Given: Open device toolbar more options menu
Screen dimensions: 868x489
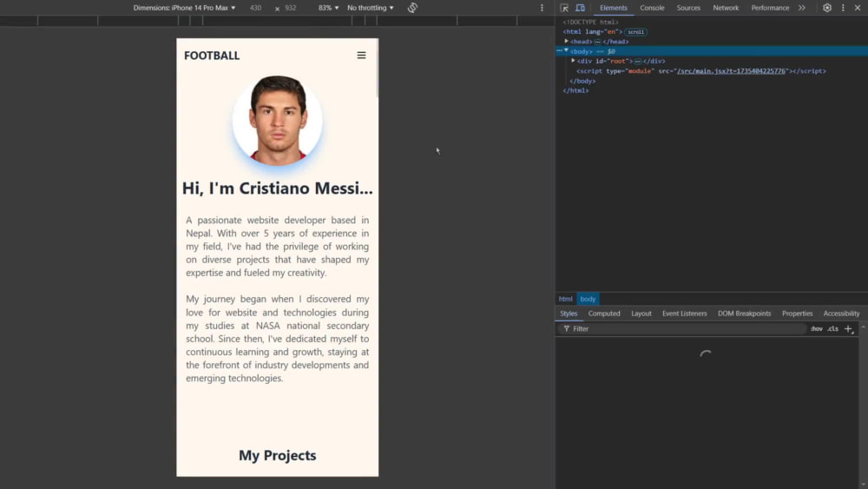Looking at the screenshot, I should pos(542,8).
